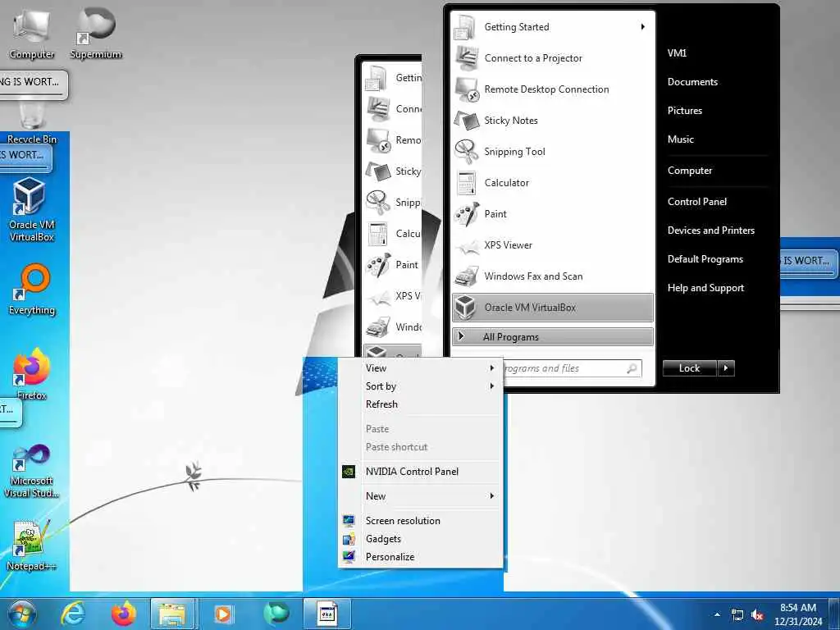Select Firefox desktop shortcut
Screen dimensions: 840x630
[32, 374]
